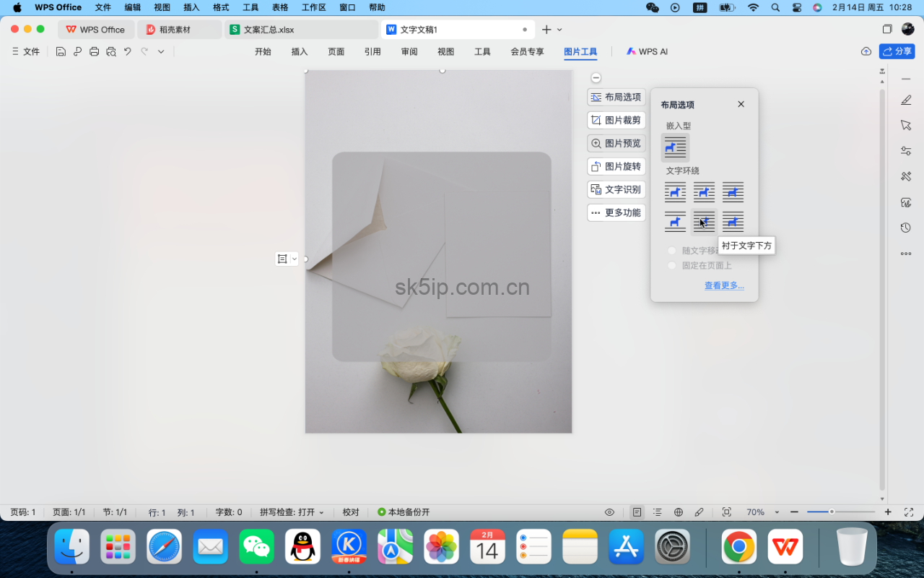Switch to the 图片工具 ribbon tab

pos(580,51)
